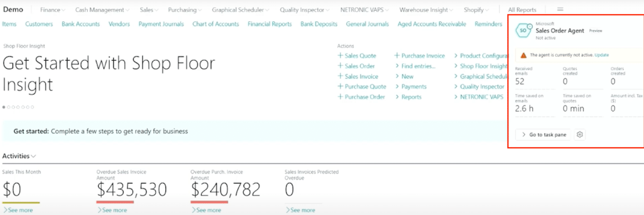
Task: Open the Customers navigation item
Action: pyautogui.click(x=39, y=24)
